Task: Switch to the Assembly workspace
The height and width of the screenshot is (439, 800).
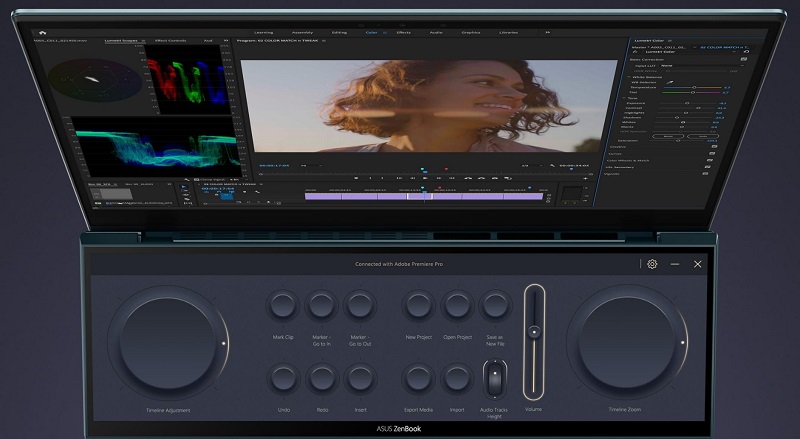Action: point(302,33)
